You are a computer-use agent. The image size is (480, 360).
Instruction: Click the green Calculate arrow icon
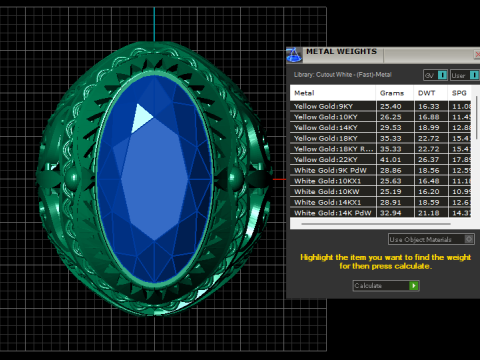click(x=414, y=286)
